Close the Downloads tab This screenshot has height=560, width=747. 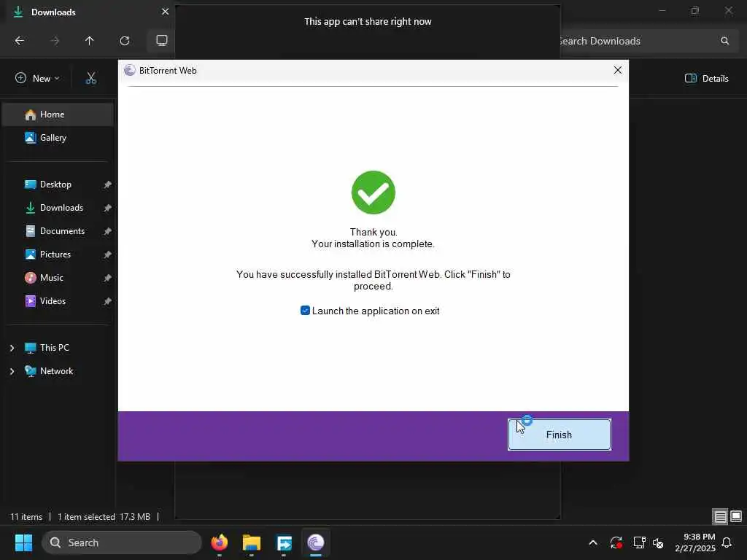pos(165,12)
